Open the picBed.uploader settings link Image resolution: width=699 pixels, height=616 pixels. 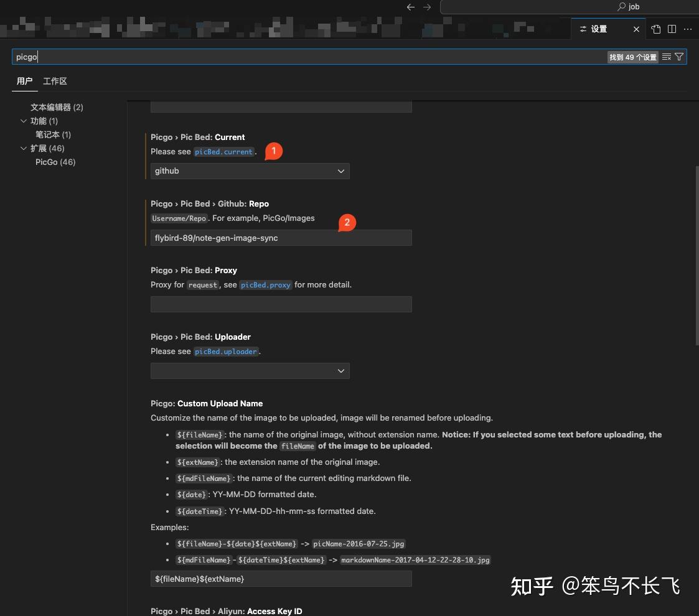(x=225, y=351)
